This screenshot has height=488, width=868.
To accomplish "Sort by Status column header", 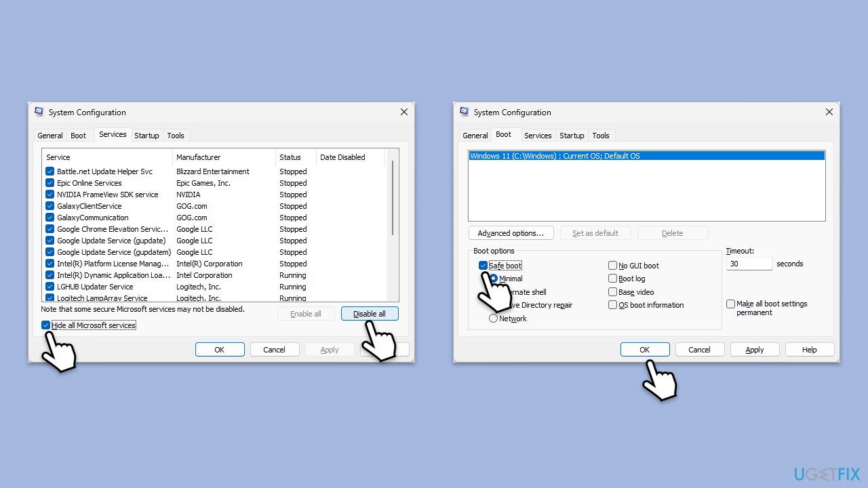I will pyautogui.click(x=296, y=157).
